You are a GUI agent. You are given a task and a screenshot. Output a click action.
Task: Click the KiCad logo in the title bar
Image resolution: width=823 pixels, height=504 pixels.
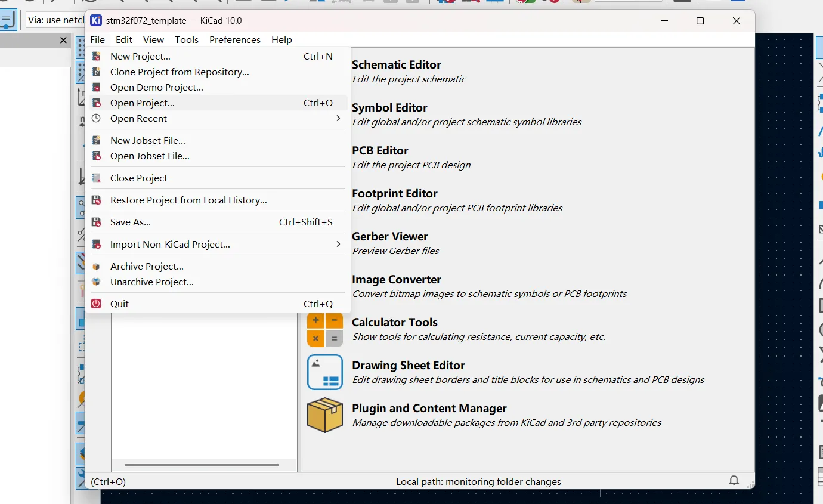pyautogui.click(x=96, y=20)
